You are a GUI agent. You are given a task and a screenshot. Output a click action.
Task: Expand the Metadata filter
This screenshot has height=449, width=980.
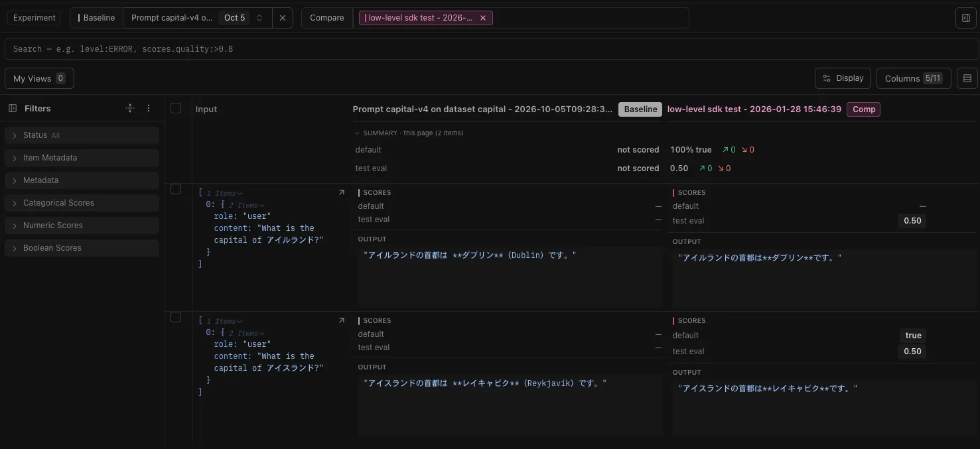(82, 180)
